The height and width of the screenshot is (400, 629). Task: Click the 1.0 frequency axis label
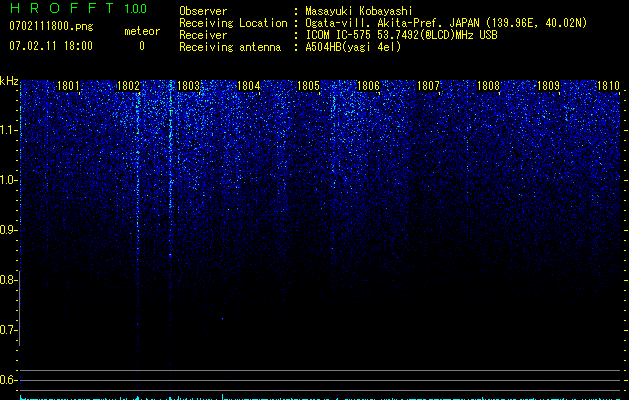tap(8, 180)
